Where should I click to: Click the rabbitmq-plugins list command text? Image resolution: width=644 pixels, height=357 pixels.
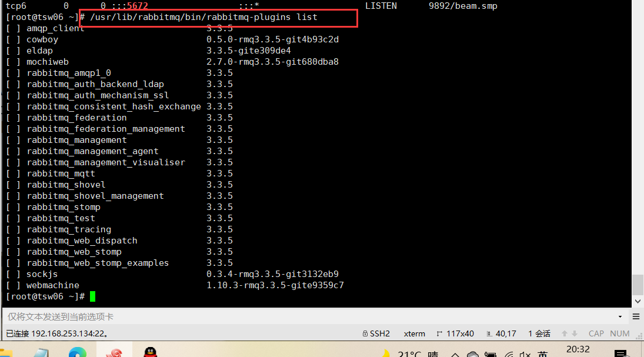pos(203,17)
